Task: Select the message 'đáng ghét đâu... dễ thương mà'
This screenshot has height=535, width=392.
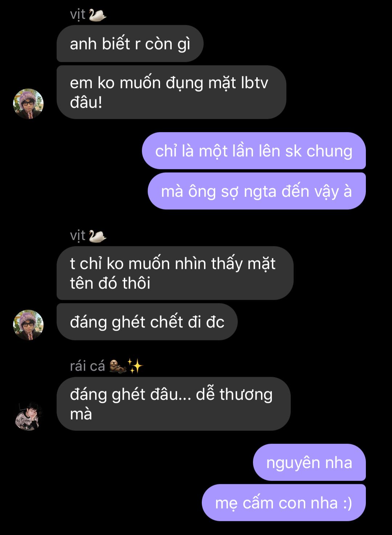Action: coord(173,404)
